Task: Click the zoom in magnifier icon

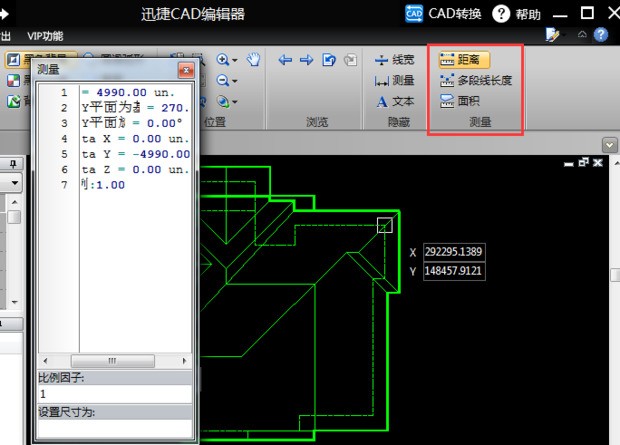Action: tap(223, 60)
